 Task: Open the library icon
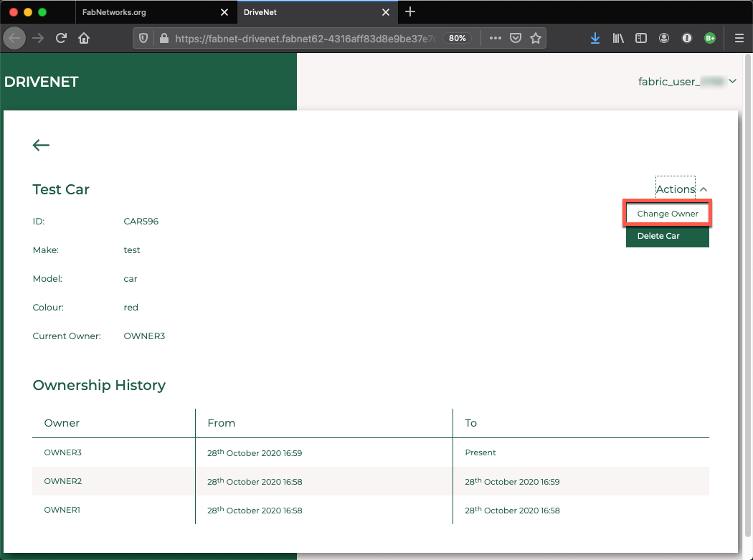[618, 39]
